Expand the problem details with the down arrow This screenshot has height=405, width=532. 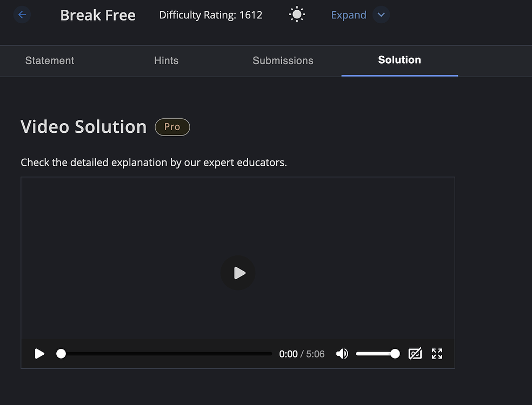tap(381, 15)
